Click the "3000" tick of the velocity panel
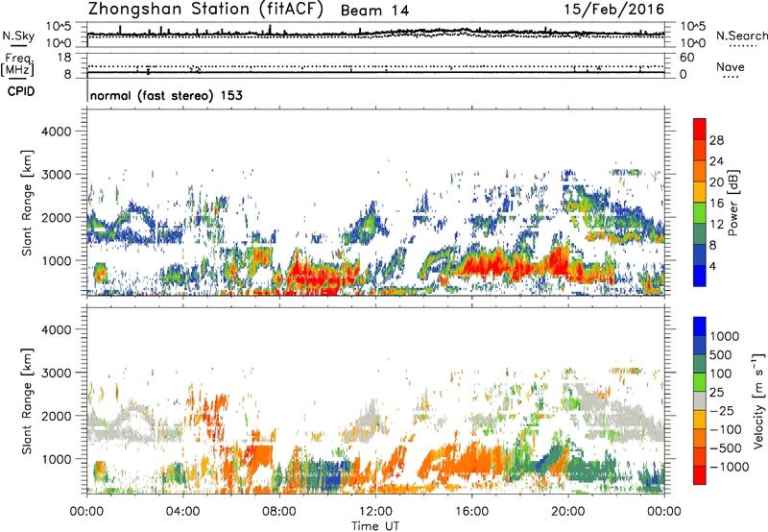This screenshot has height=532, width=768. click(56, 373)
